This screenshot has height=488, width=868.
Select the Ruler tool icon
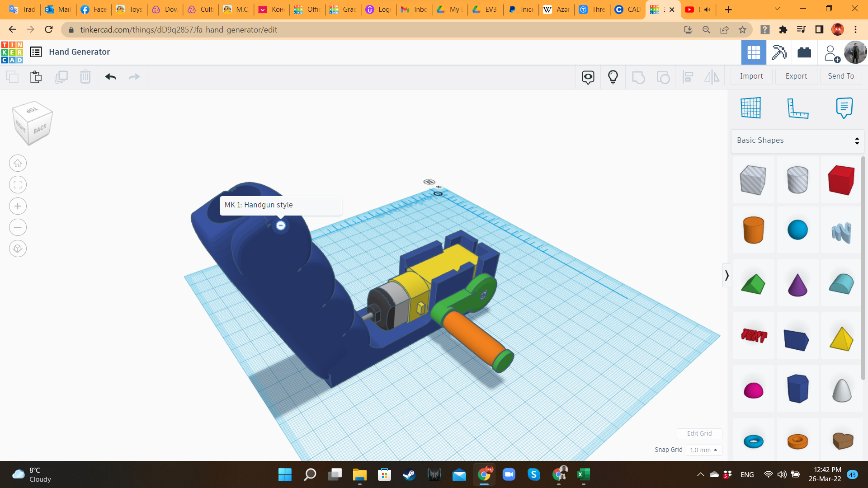(x=797, y=108)
